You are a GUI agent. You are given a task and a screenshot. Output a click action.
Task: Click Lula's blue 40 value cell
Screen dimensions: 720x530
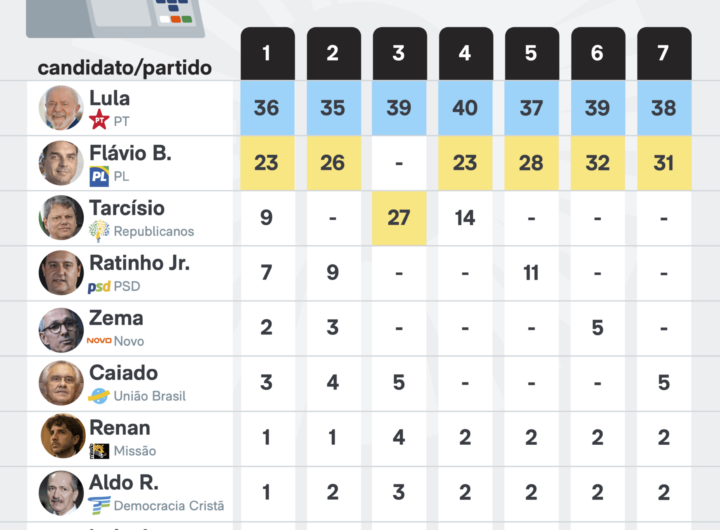coord(465,108)
